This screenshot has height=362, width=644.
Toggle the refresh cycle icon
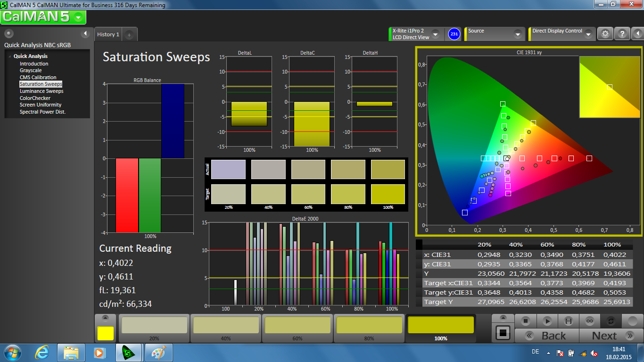(x=611, y=321)
